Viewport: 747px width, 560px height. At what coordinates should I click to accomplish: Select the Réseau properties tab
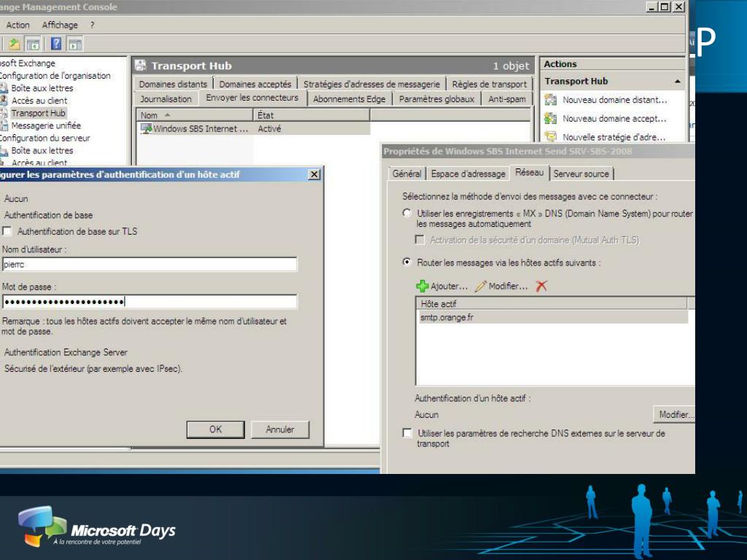pos(530,172)
